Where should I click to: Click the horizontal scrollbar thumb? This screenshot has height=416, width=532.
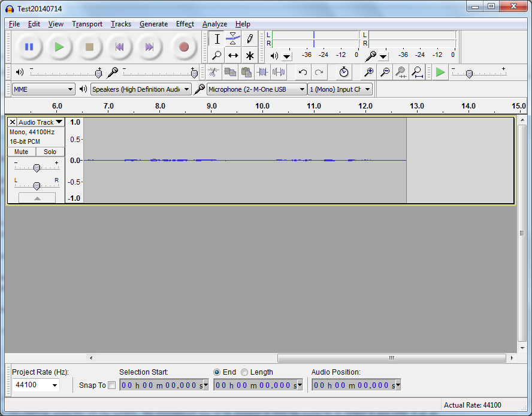point(392,358)
